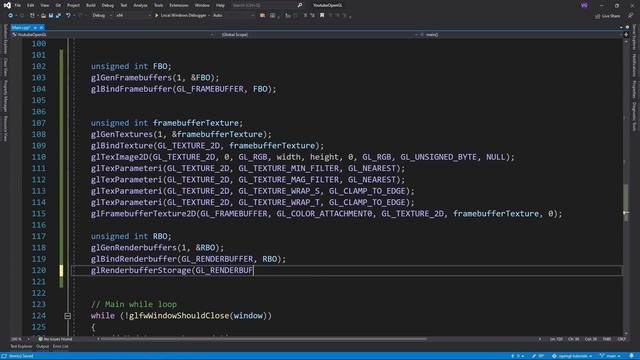Viewport: 640px width, 360px height.
Task: Open the Git menu
Action: [x=58, y=5]
